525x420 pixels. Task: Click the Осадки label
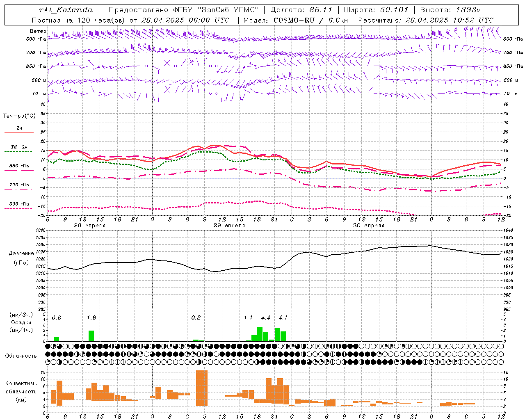click(21, 322)
